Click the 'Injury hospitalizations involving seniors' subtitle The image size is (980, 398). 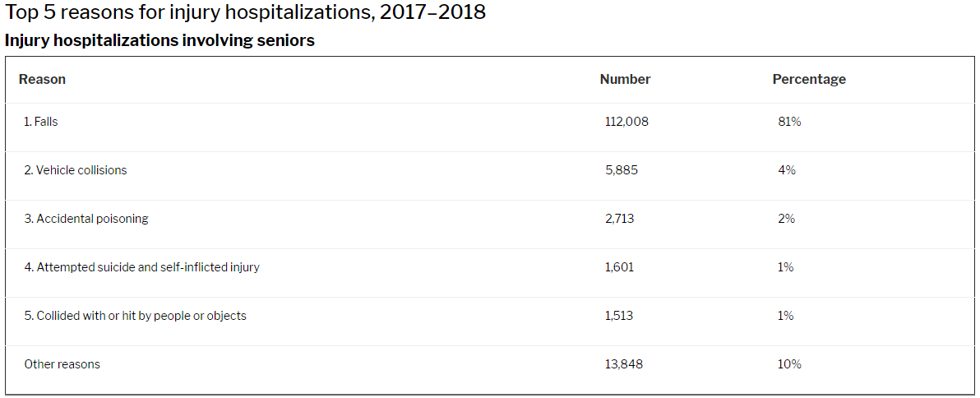(159, 40)
